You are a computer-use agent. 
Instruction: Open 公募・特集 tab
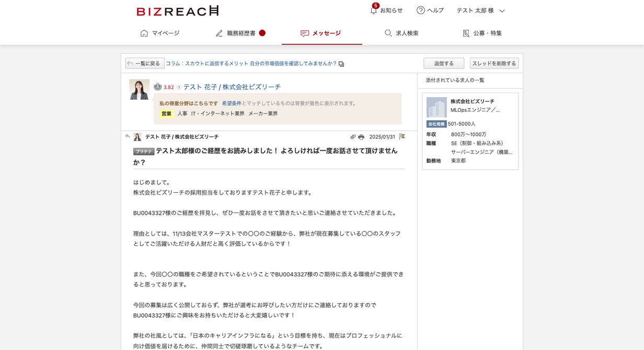click(482, 33)
